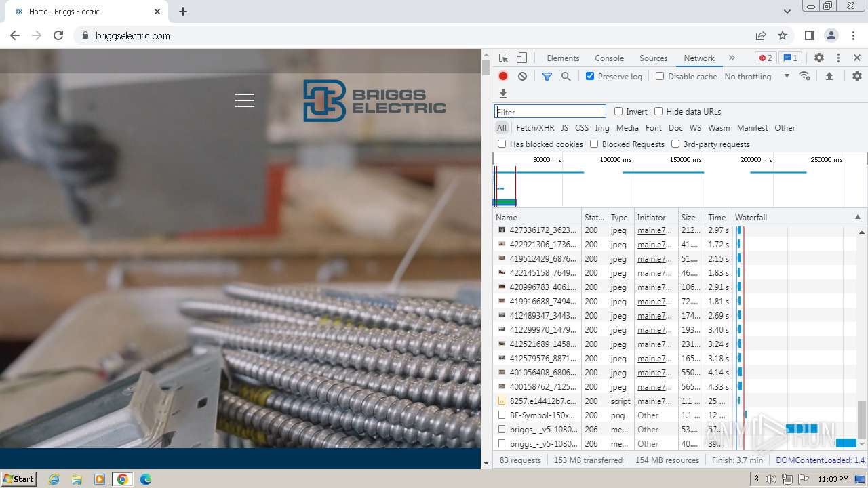The width and height of the screenshot is (868, 488).
Task: Click the address bar URL briggselectric.com
Action: click(133, 35)
